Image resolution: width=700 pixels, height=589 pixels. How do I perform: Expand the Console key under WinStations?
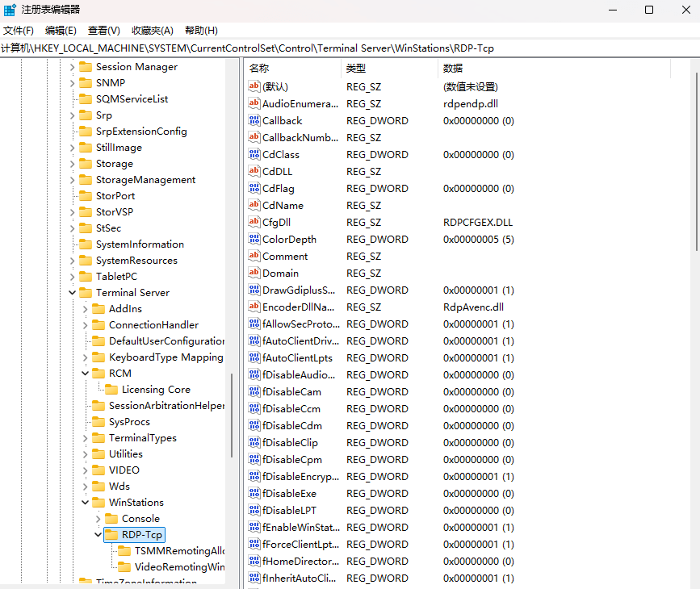coord(99,519)
